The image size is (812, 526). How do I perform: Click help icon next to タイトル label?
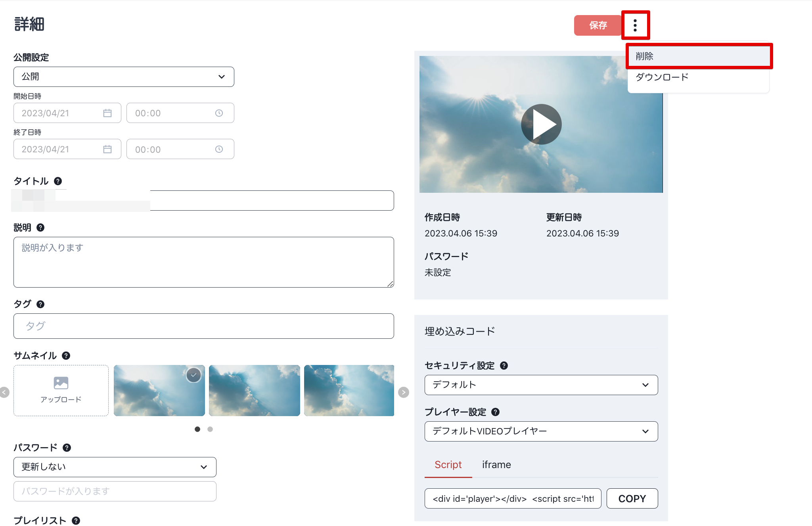click(x=58, y=181)
